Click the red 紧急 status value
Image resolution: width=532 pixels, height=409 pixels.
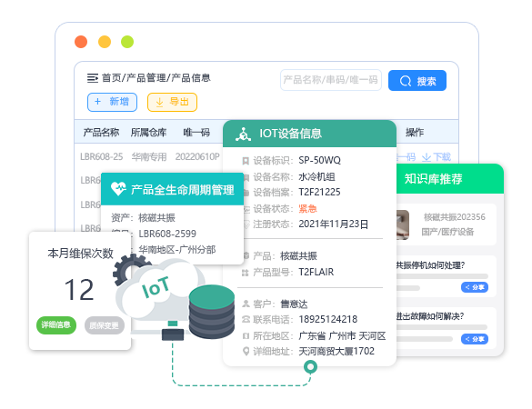(x=307, y=208)
